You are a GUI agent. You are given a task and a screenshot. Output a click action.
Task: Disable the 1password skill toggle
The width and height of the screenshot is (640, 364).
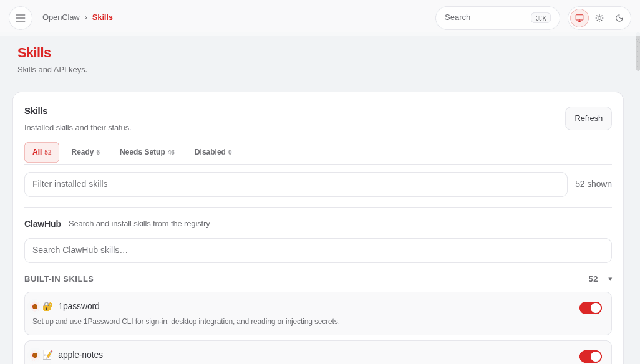(591, 307)
